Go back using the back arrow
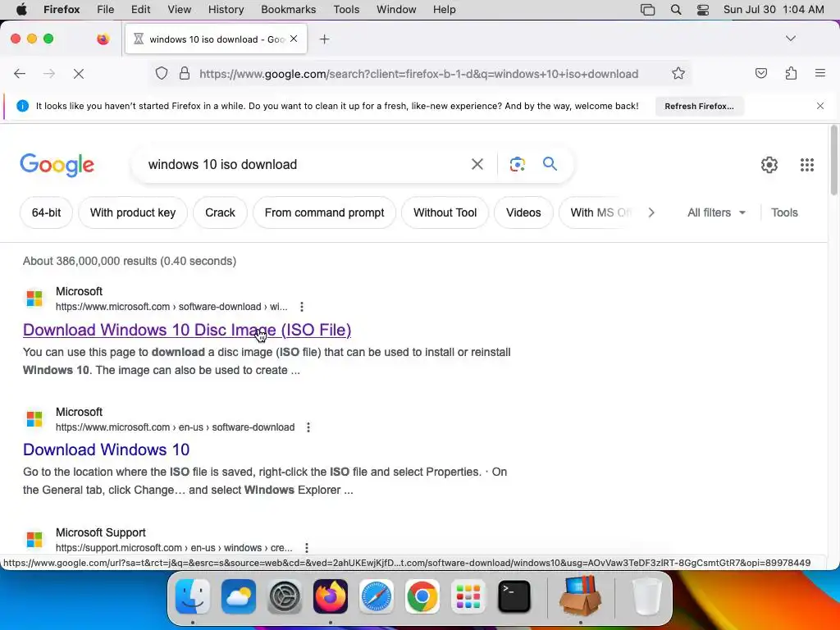 [20, 73]
